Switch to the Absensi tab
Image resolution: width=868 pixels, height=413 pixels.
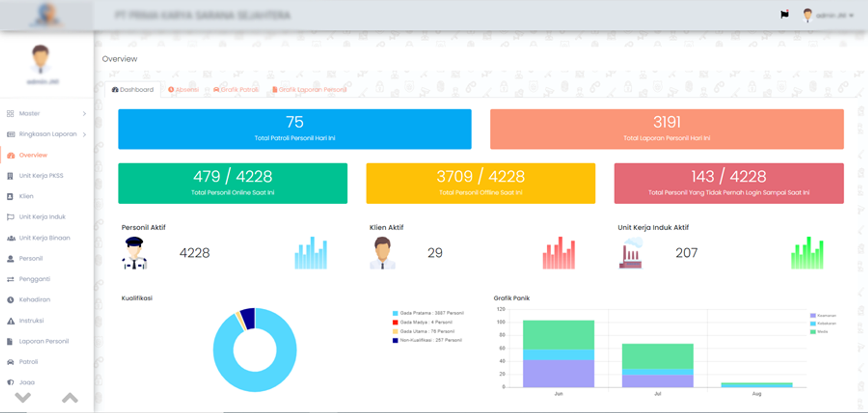click(184, 89)
